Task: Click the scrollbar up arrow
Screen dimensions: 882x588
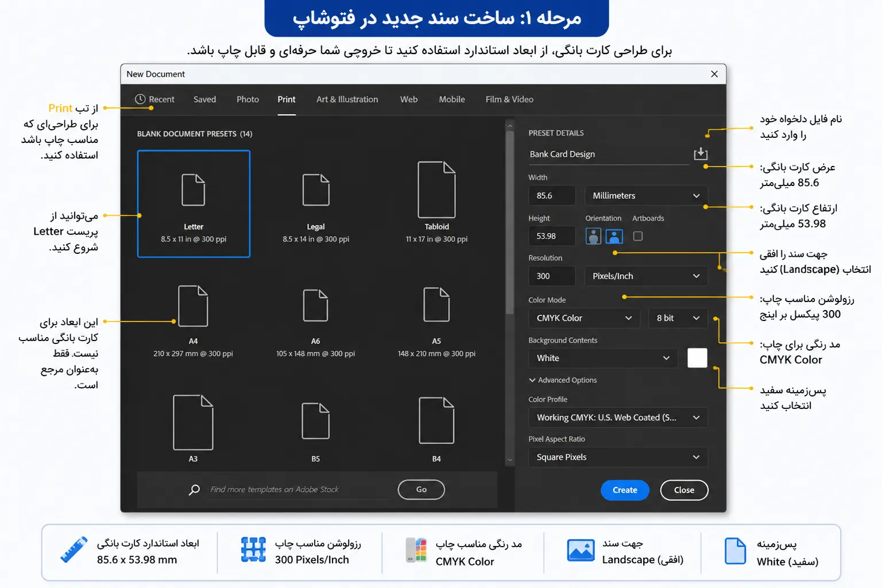Action: [509, 125]
